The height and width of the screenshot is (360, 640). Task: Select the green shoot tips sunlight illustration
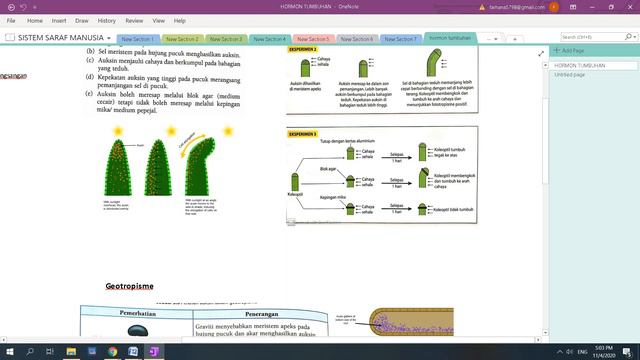click(x=167, y=170)
